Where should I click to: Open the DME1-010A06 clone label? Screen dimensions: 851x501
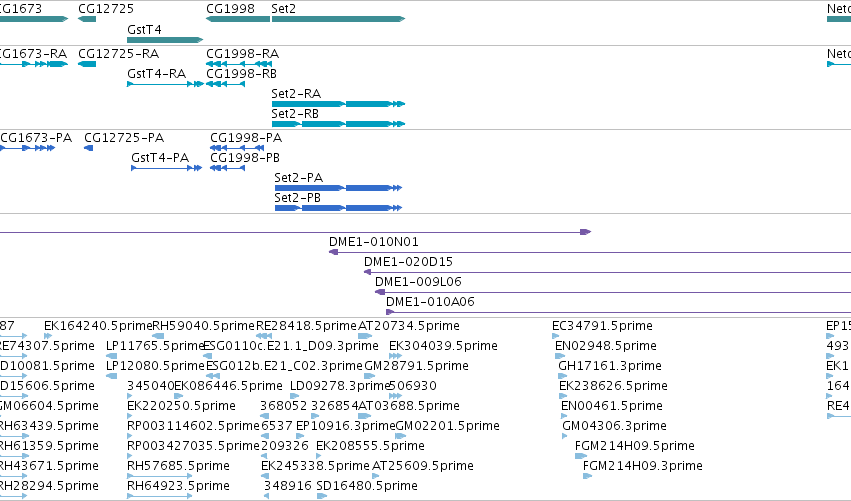pyautogui.click(x=430, y=302)
